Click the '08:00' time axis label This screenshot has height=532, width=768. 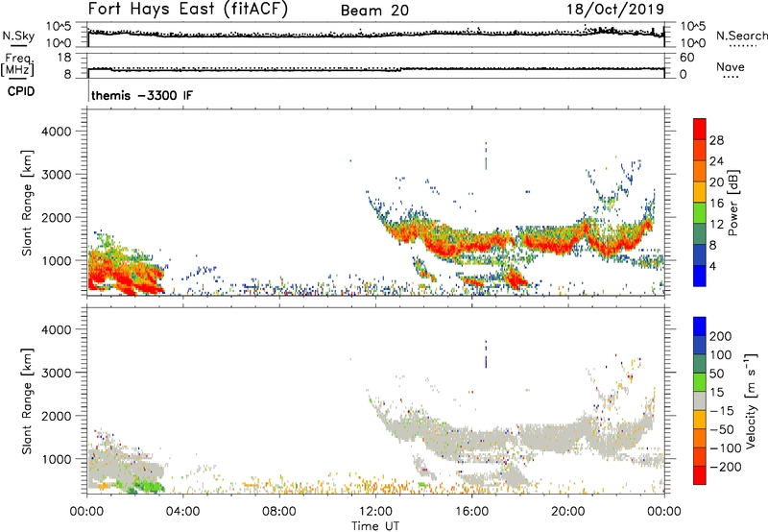[x=279, y=512]
